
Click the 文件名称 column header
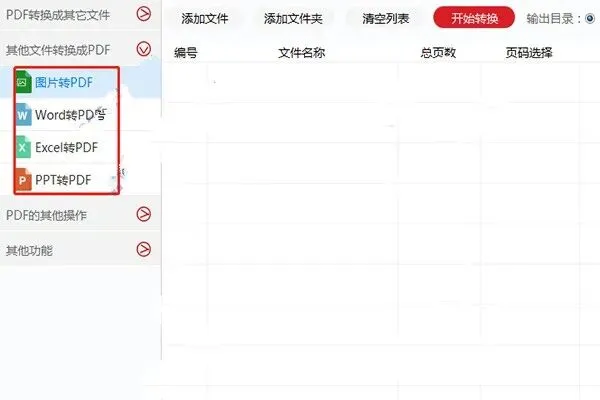coord(302,52)
